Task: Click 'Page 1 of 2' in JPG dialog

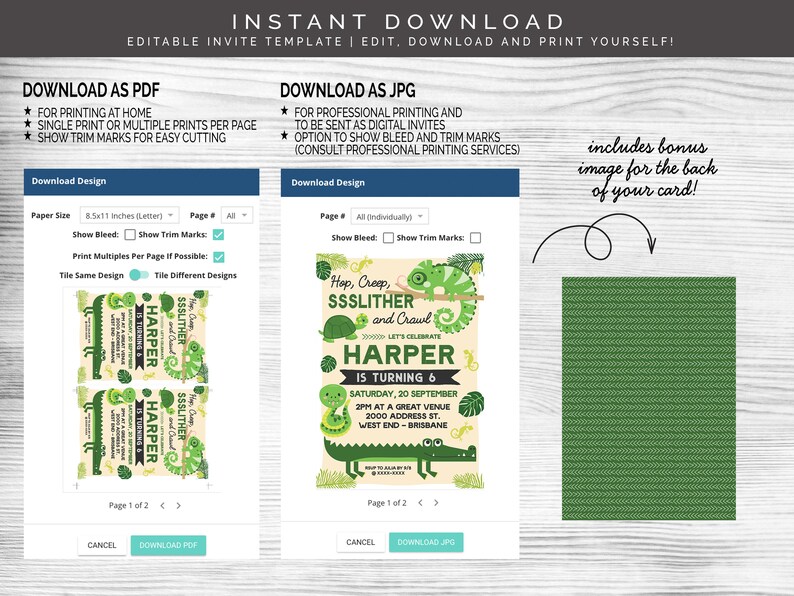Action: click(x=387, y=503)
